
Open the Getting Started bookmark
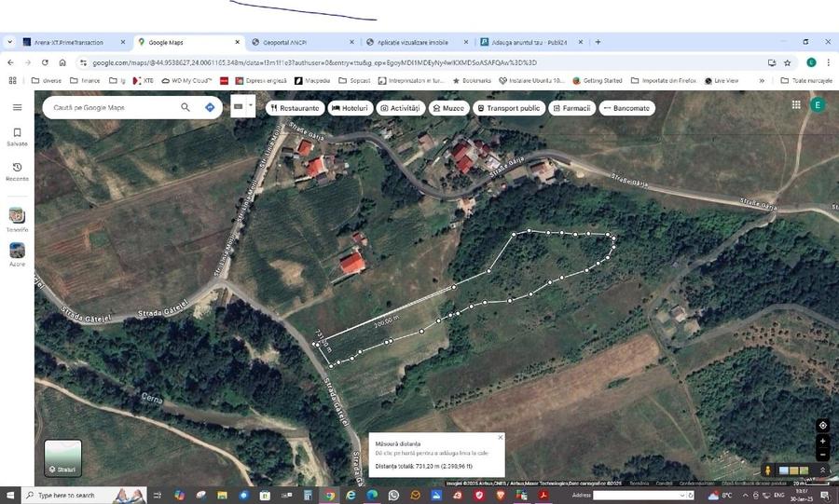[598, 81]
